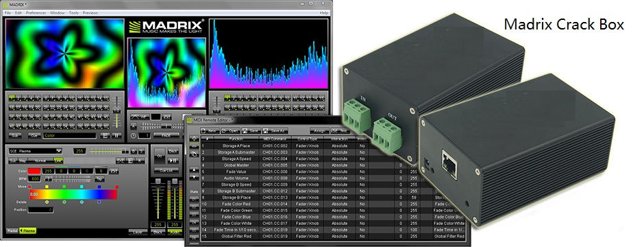Toggle the Link button in effect panel

click(x=58, y=161)
